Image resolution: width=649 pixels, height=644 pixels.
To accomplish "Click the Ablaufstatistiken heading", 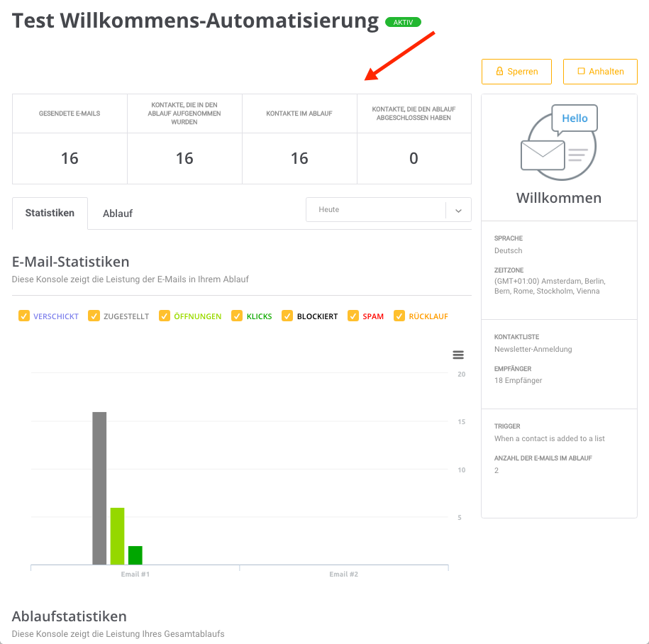I will 69,616.
